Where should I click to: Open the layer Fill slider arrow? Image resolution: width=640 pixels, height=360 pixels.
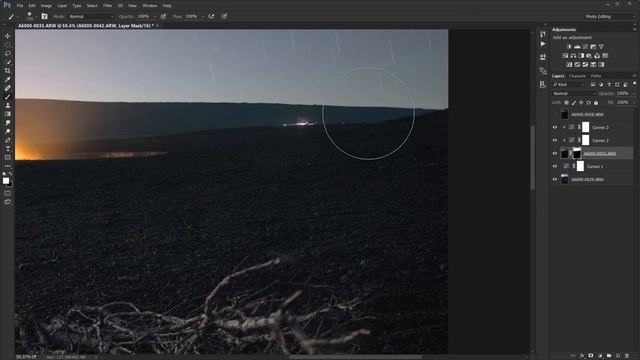pyautogui.click(x=633, y=102)
